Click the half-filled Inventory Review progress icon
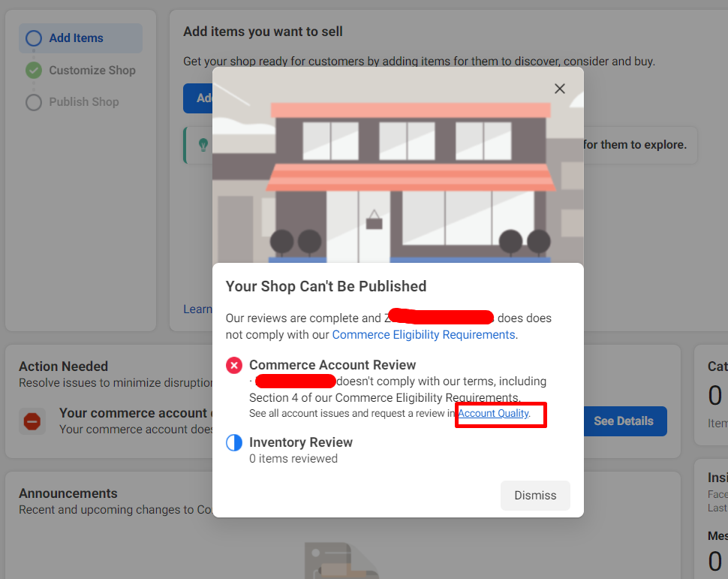The height and width of the screenshot is (579, 728). pos(233,442)
